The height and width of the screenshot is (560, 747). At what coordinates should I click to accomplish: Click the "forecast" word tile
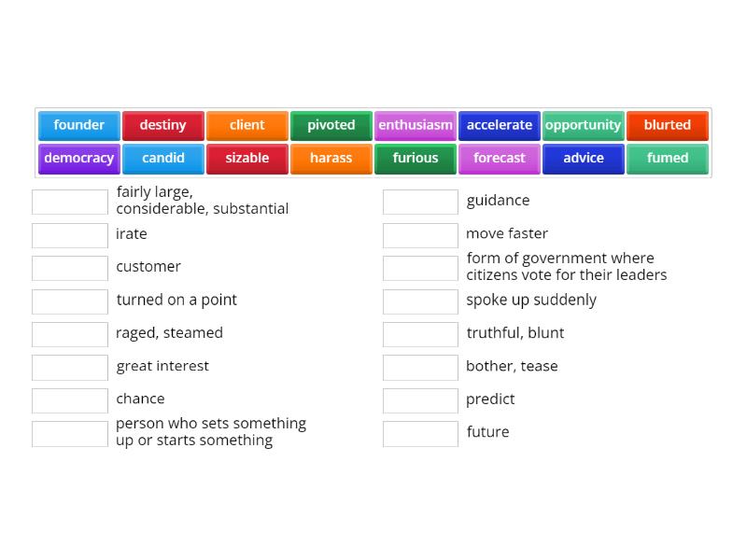click(x=500, y=159)
